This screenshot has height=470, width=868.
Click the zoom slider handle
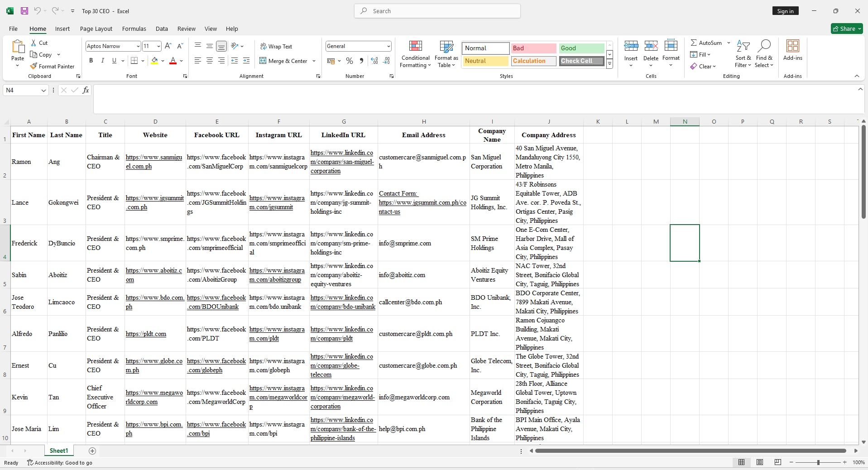818,462
